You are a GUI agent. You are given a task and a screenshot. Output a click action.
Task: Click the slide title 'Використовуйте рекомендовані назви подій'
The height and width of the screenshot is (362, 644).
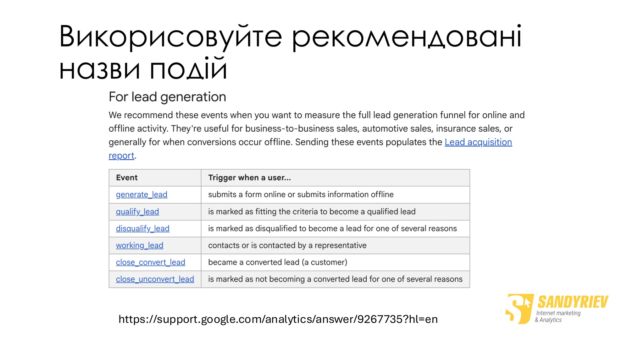[290, 52]
